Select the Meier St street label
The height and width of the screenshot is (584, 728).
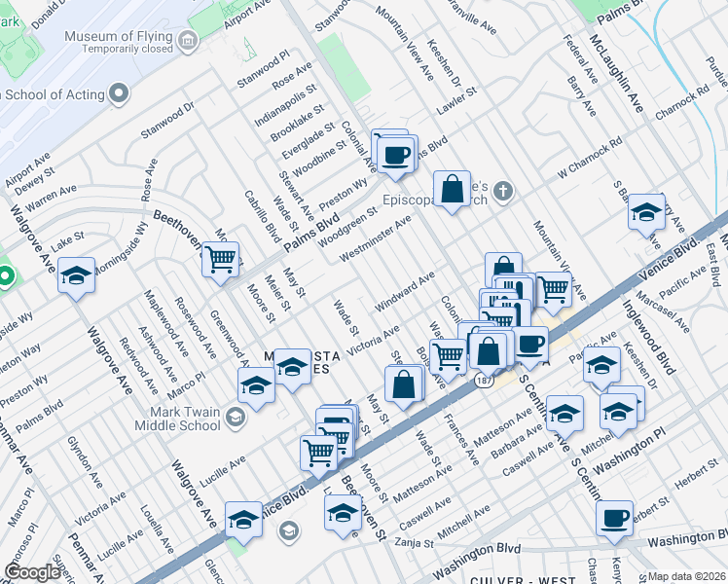click(x=277, y=292)
